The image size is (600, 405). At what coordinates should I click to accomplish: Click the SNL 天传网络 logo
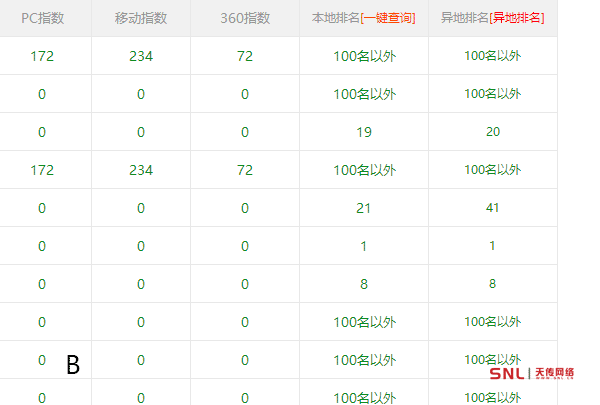tap(532, 373)
